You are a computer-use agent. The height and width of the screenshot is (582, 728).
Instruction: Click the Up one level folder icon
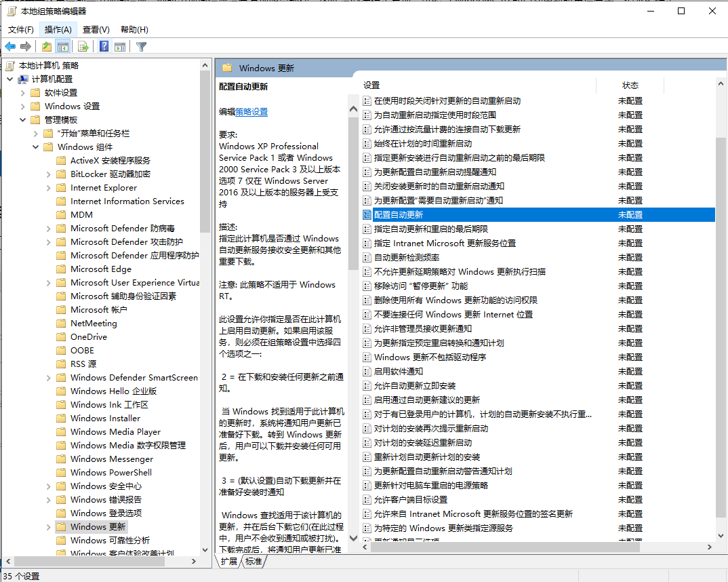pyautogui.click(x=46, y=46)
